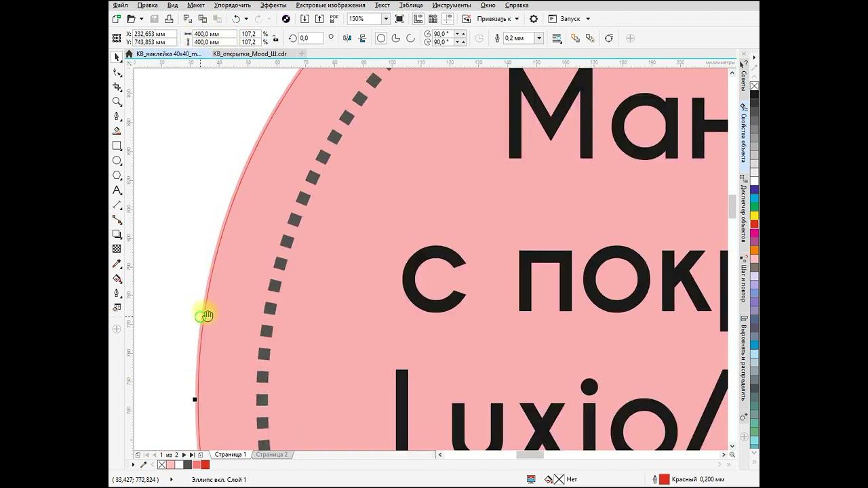The height and width of the screenshot is (488, 868).
Task: Click the New document icon
Action: [117, 19]
